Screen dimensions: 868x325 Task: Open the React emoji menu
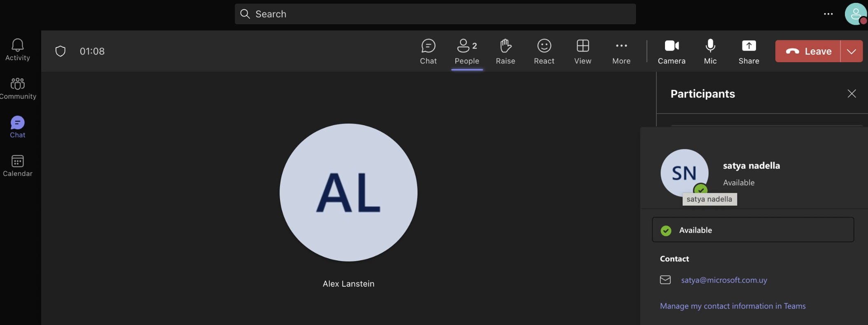pyautogui.click(x=544, y=51)
